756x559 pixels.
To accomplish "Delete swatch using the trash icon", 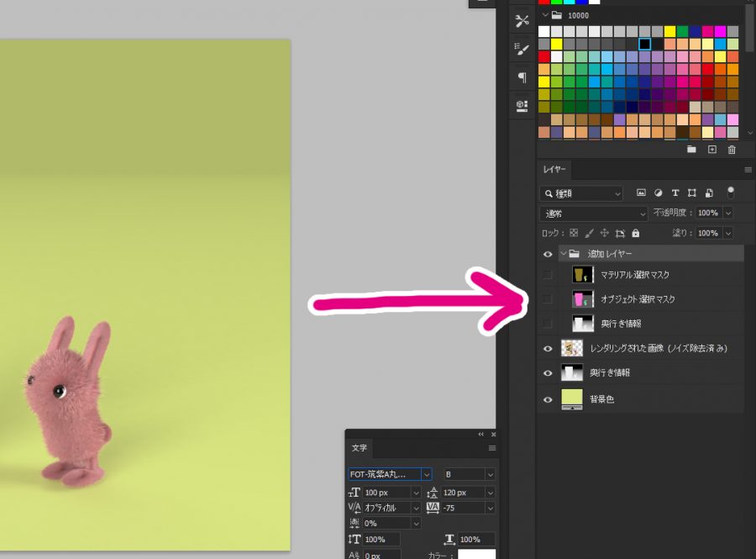I will pyautogui.click(x=732, y=150).
